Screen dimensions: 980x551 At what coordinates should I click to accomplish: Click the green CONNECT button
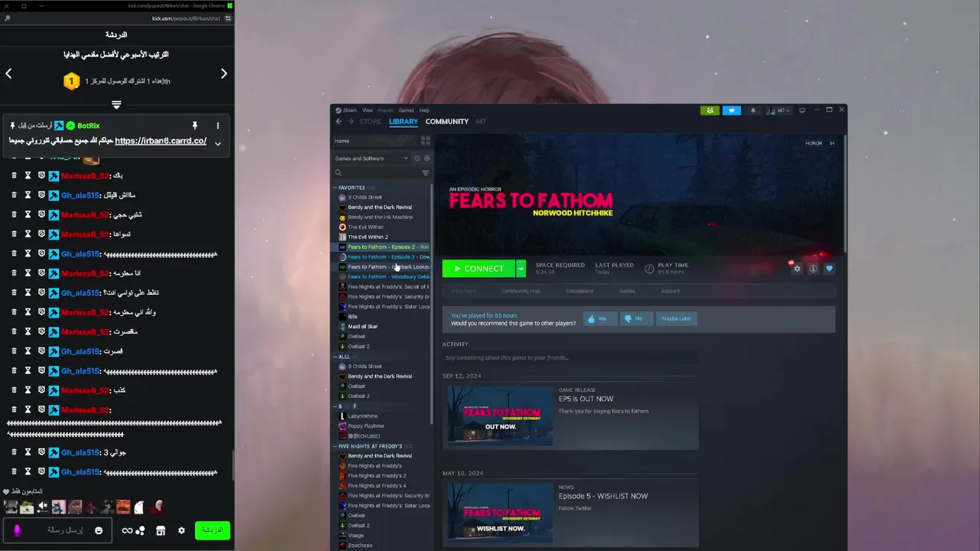479,269
